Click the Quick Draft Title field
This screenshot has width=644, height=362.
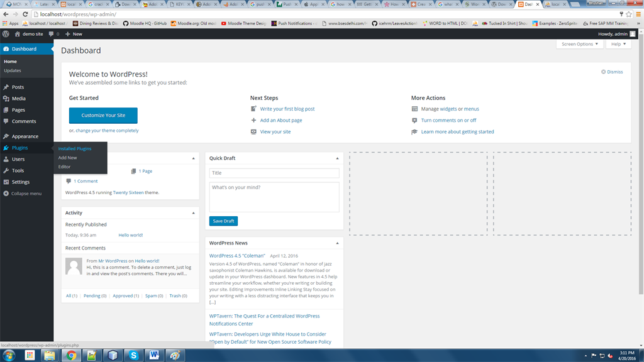(274, 173)
